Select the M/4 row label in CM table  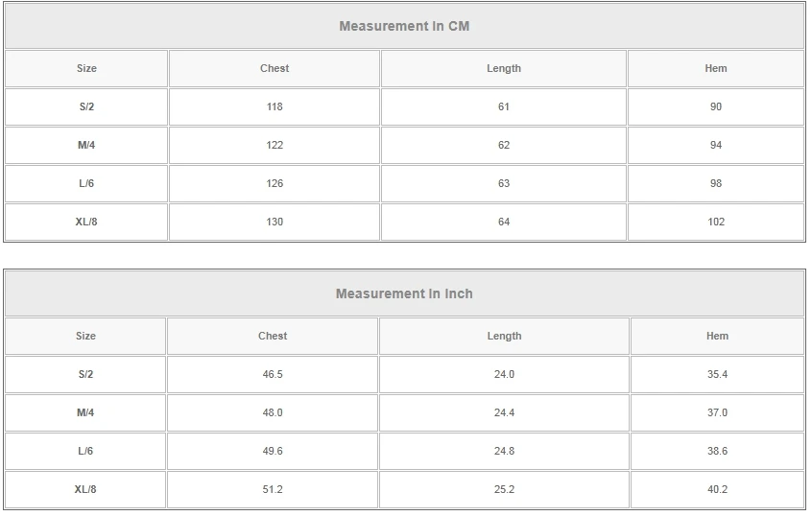(x=86, y=145)
